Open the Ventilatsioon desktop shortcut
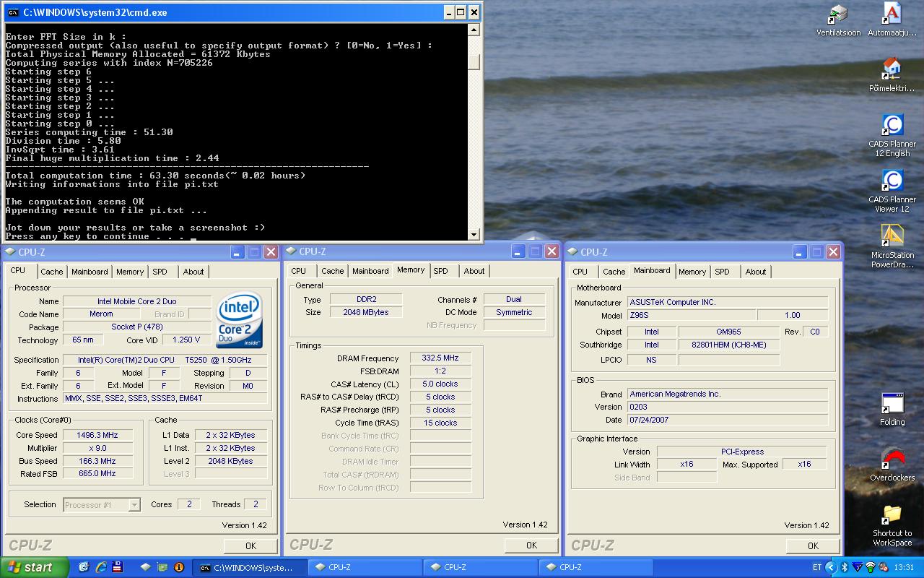This screenshot has width=924, height=578. (838, 20)
